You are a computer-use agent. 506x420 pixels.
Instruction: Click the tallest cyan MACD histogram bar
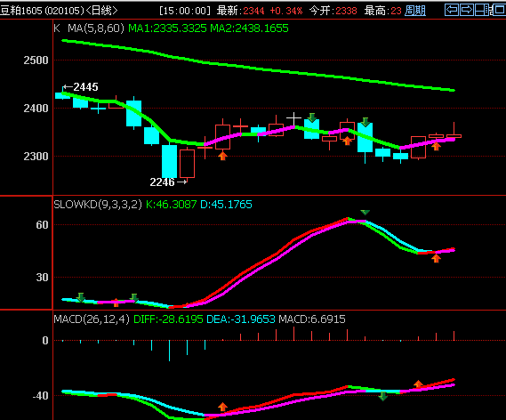(x=170, y=351)
